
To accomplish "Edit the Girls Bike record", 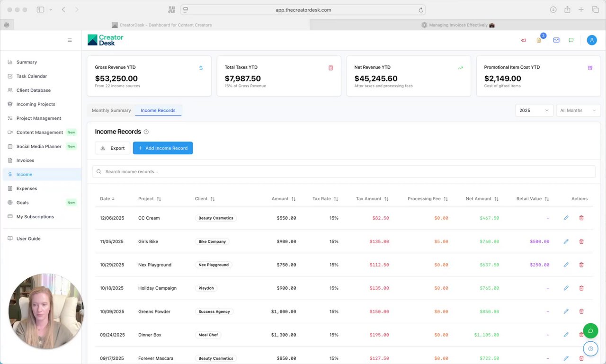I will pyautogui.click(x=566, y=241).
